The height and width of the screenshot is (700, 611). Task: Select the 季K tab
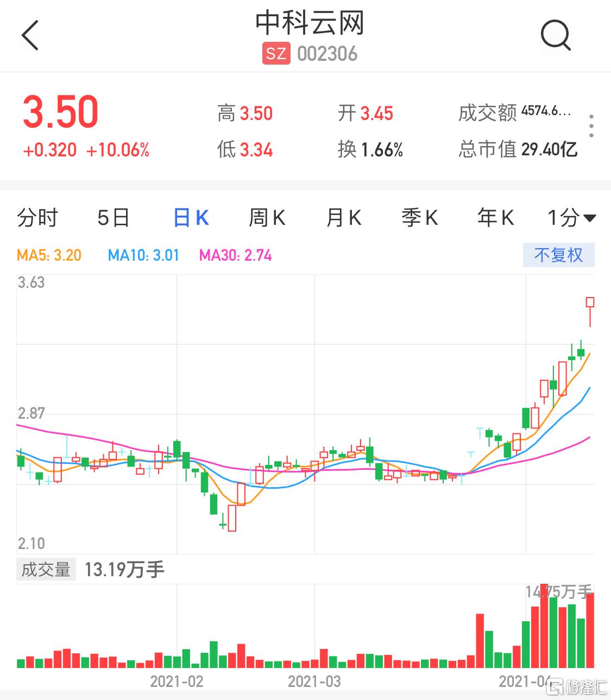point(419,218)
